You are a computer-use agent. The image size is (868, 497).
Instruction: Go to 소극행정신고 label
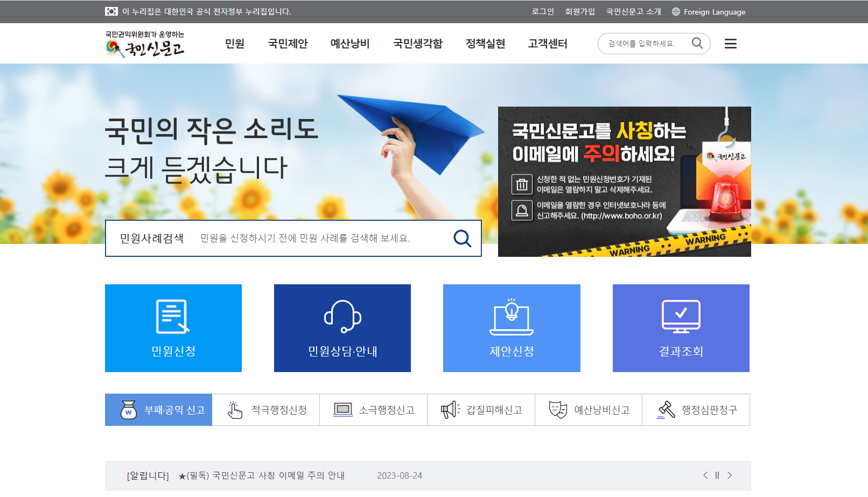pyautogui.click(x=387, y=410)
